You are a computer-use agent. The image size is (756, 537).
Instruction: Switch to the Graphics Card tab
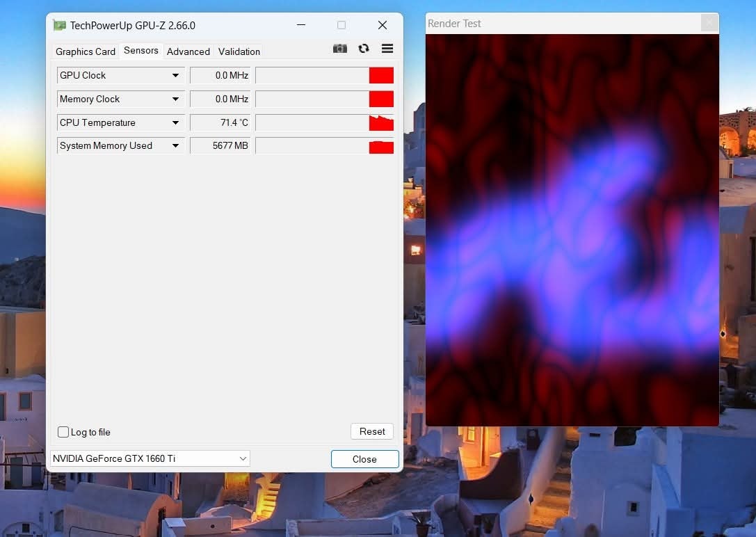[86, 51]
